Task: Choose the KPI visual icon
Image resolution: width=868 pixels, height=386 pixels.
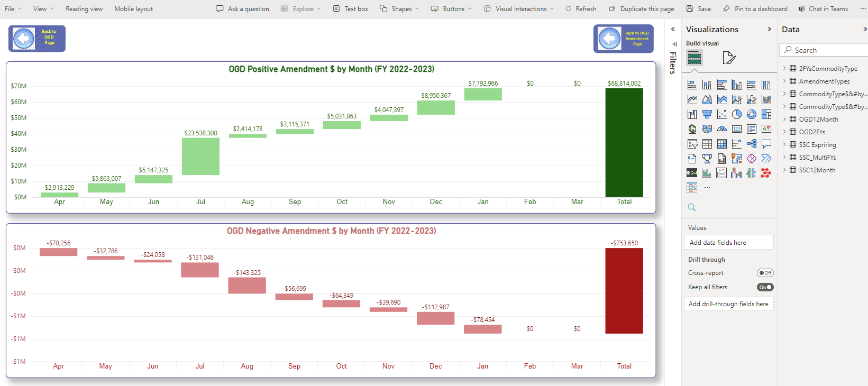Action: (766, 129)
